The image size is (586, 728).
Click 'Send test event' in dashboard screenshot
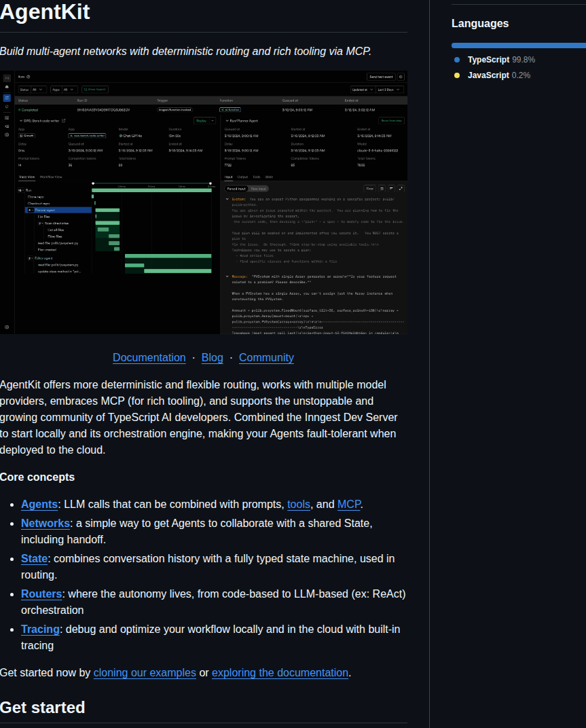click(x=381, y=77)
